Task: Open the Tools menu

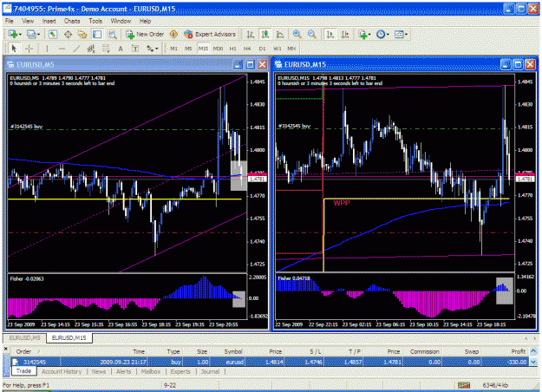Action: (x=95, y=21)
